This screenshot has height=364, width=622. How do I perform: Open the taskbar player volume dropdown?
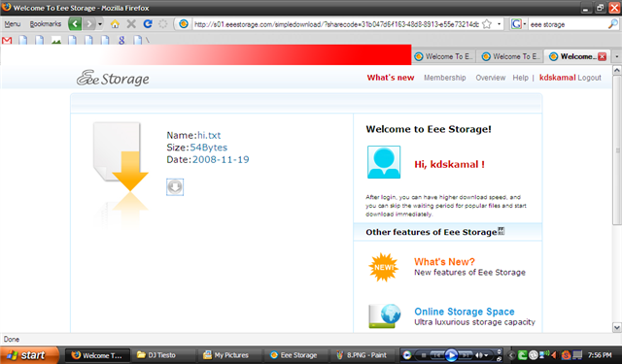(486, 355)
